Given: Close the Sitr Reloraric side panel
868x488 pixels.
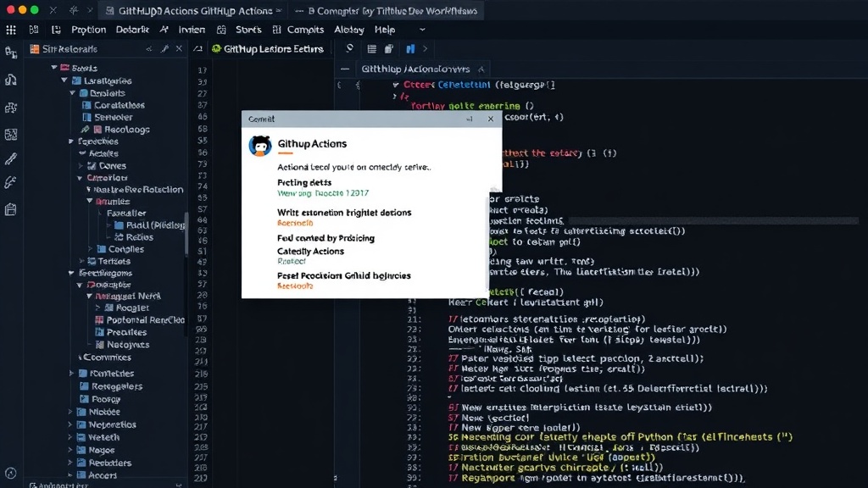Looking at the screenshot, I should 179,48.
